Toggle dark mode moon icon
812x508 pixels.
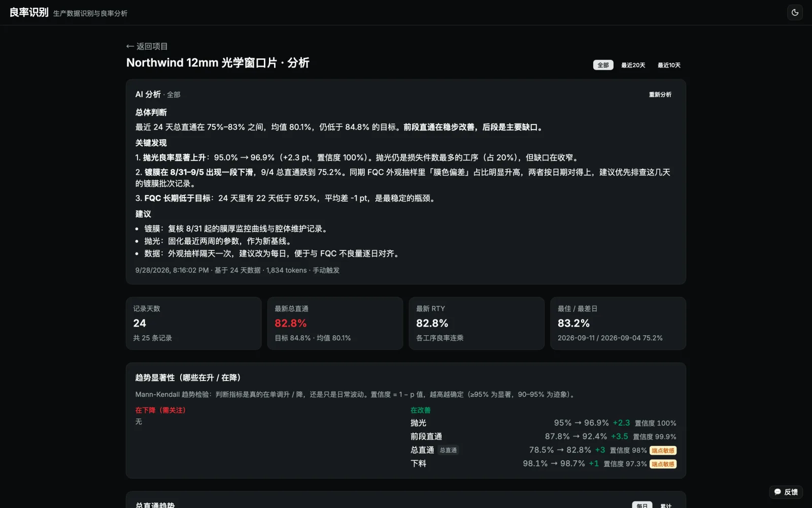[795, 12]
